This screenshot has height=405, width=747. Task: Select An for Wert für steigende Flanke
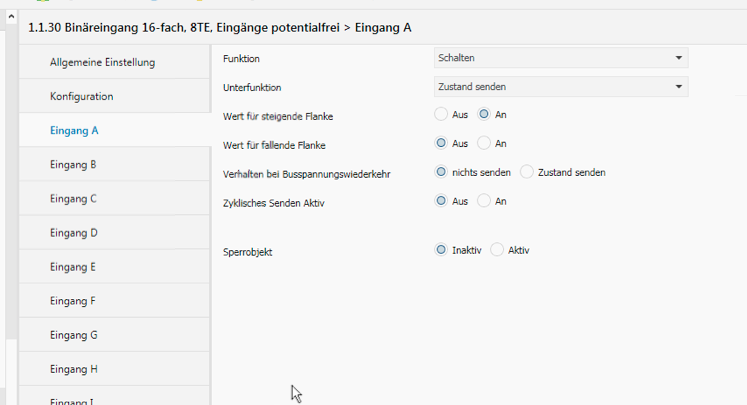pyautogui.click(x=484, y=115)
